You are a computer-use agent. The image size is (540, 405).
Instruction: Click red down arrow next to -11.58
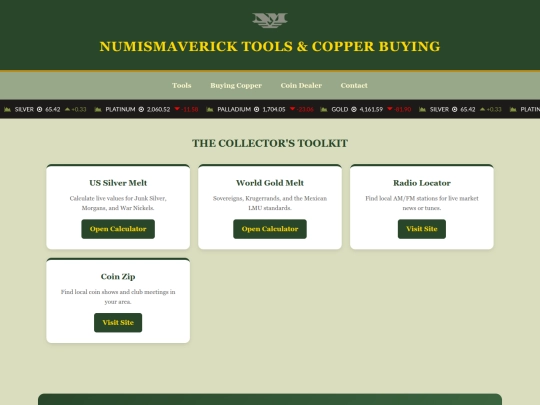tap(177, 109)
